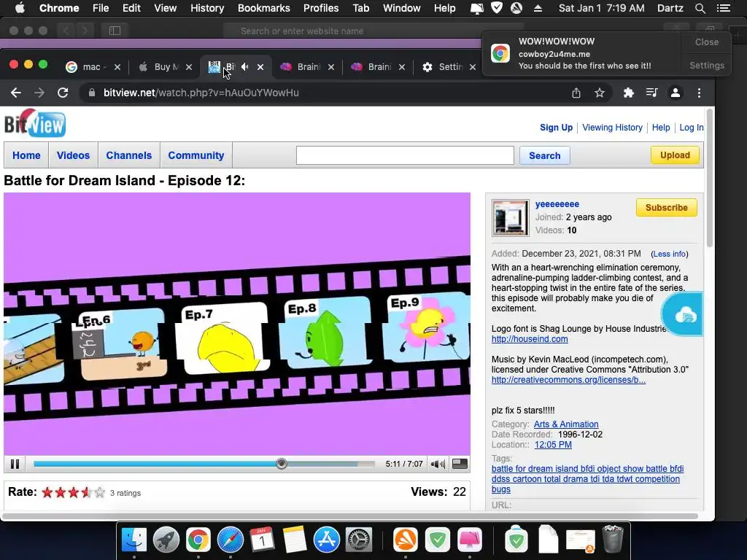The image size is (747, 560).
Task: Click the Chrome forward arrow
Action: pyautogui.click(x=39, y=93)
